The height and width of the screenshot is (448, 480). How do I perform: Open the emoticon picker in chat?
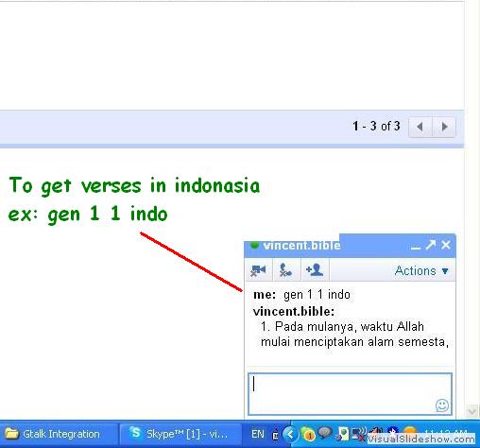point(442,405)
